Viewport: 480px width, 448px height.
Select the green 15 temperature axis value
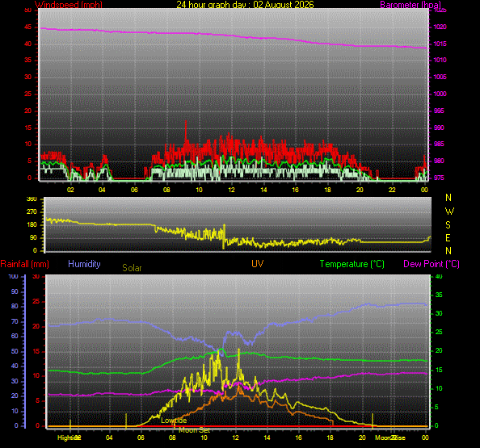(x=439, y=370)
